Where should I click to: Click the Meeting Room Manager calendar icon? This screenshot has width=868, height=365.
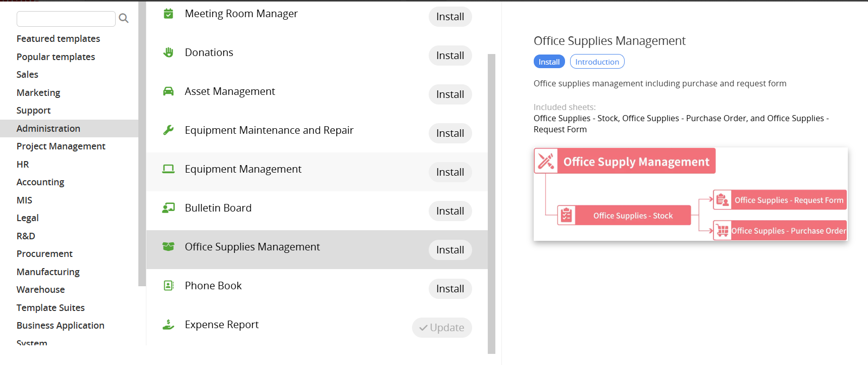click(x=169, y=14)
